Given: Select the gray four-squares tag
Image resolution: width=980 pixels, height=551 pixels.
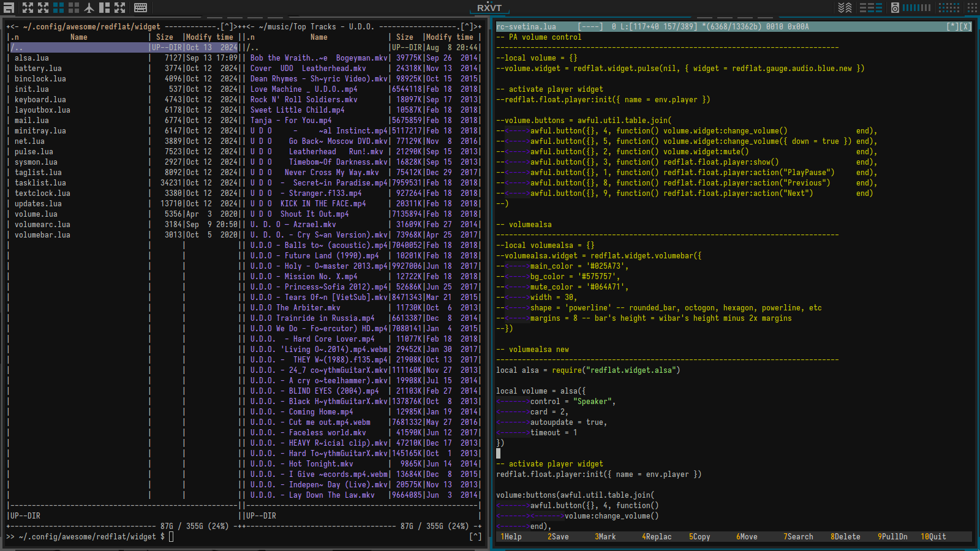Looking at the screenshot, I should (73, 7).
